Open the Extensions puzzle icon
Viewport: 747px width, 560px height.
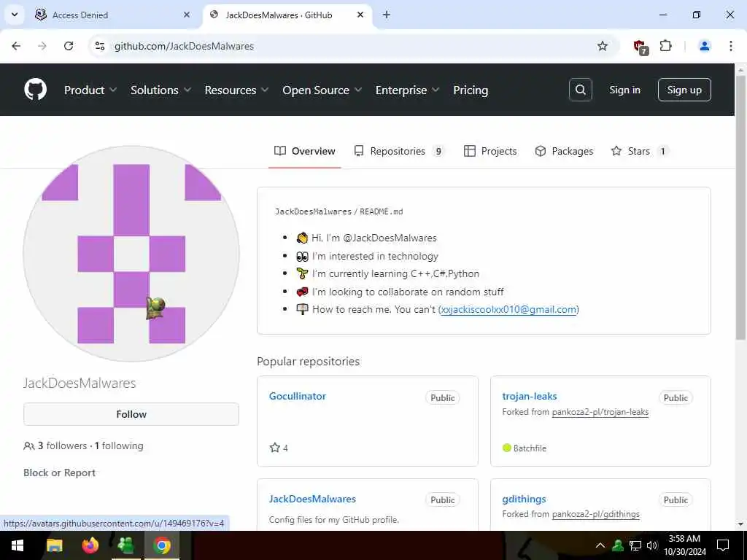(x=665, y=46)
